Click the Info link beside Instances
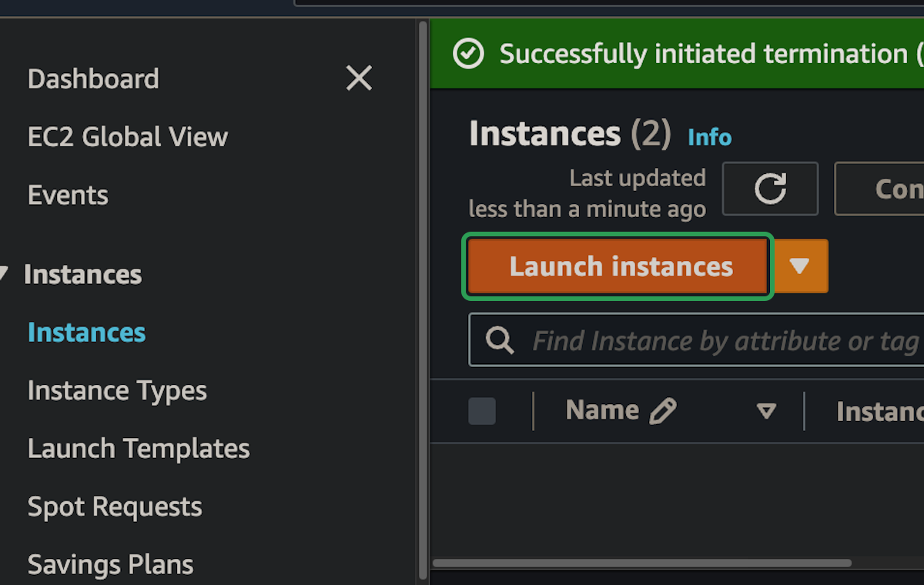 [x=709, y=137]
